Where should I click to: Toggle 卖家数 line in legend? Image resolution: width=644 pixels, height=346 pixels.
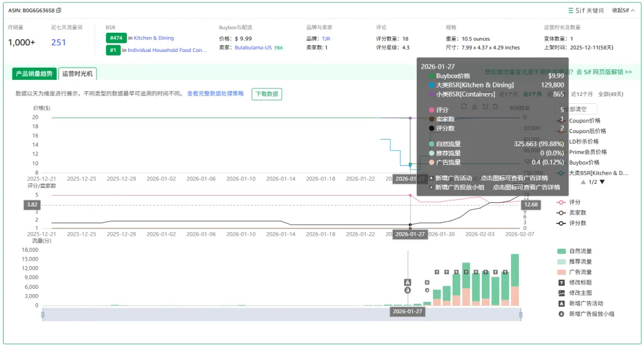tap(561, 212)
